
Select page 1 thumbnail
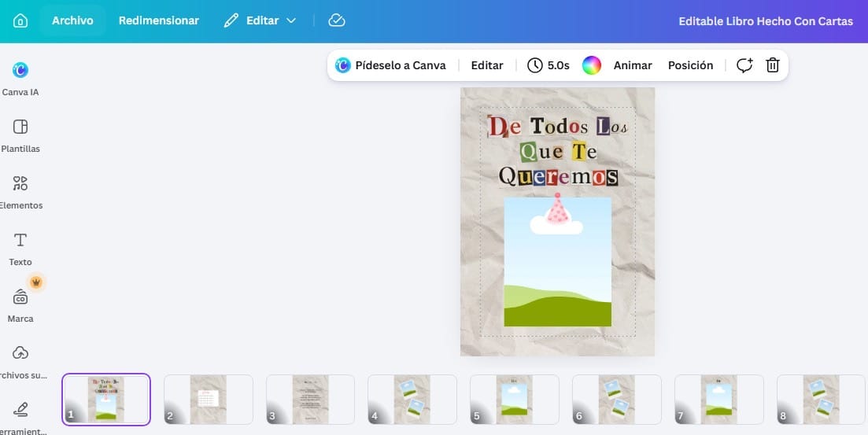pos(106,400)
